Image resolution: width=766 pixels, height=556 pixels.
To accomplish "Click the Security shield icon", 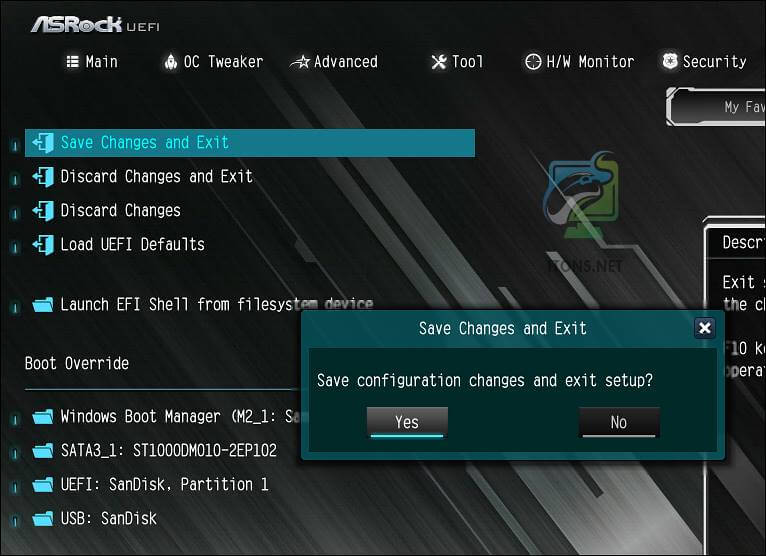I will (x=670, y=61).
